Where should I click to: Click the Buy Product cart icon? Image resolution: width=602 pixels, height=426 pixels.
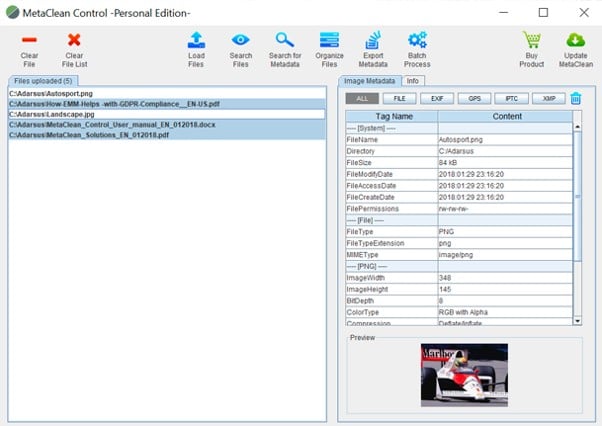tap(531, 40)
